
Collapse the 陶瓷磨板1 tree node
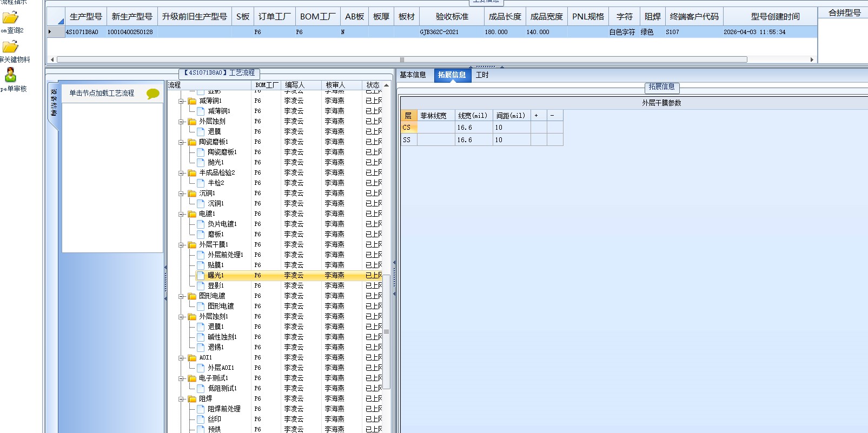[181, 142]
